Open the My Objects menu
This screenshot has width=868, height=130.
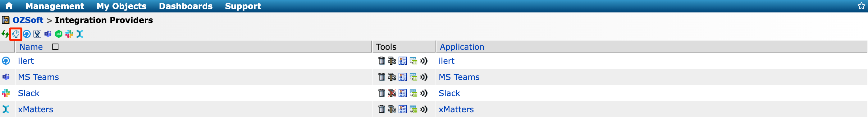click(121, 6)
